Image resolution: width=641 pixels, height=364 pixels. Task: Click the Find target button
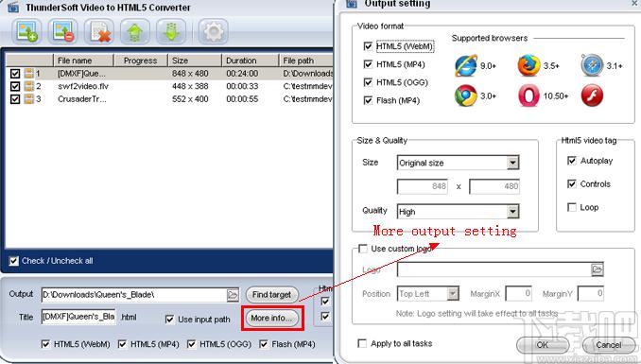pyautogui.click(x=272, y=294)
